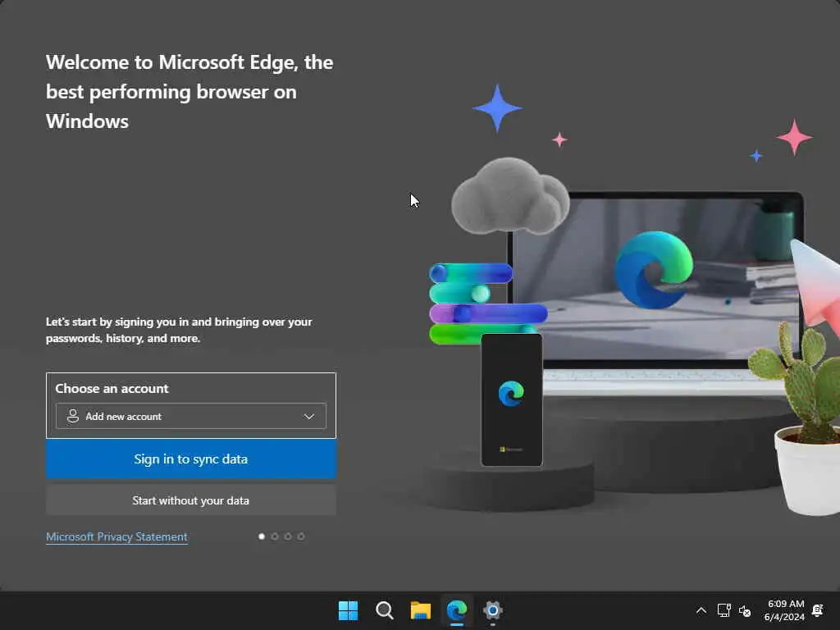Show hidden tray icons chevron
840x630 pixels.
pyautogui.click(x=701, y=610)
